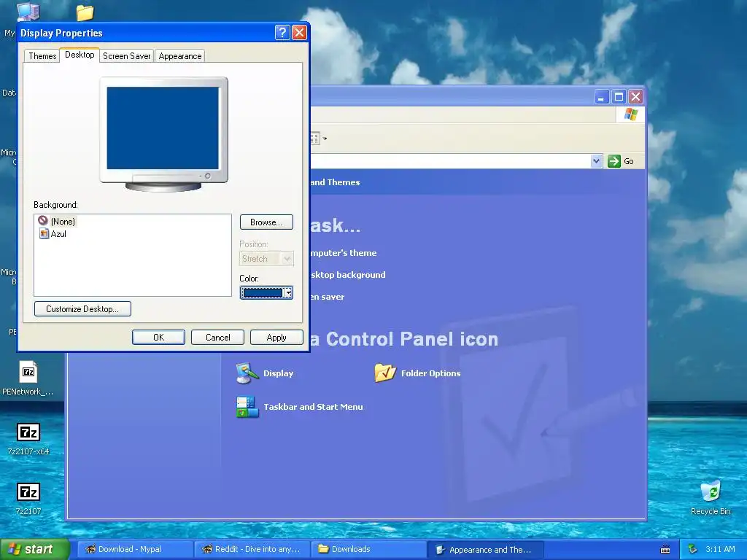Click the desktop background task link

348,275
